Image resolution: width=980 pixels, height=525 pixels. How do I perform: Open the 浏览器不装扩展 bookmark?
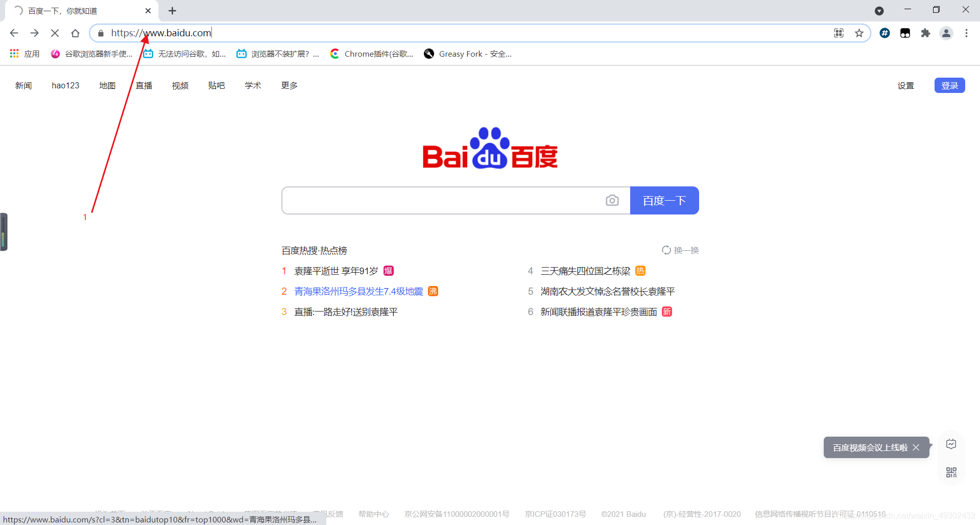tap(278, 54)
